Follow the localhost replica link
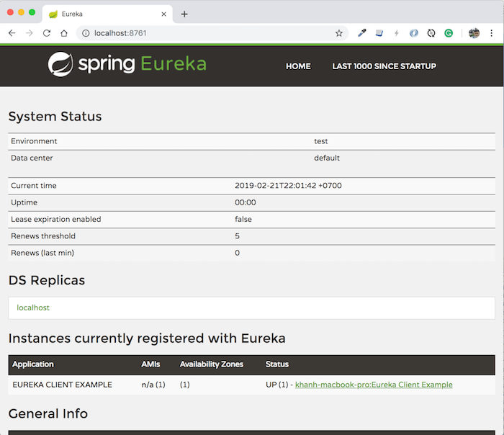 [33, 308]
